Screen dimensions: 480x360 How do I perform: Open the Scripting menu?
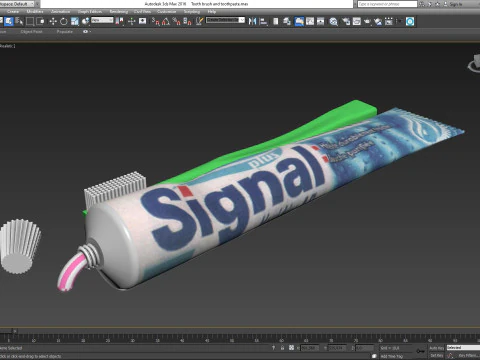192,12
